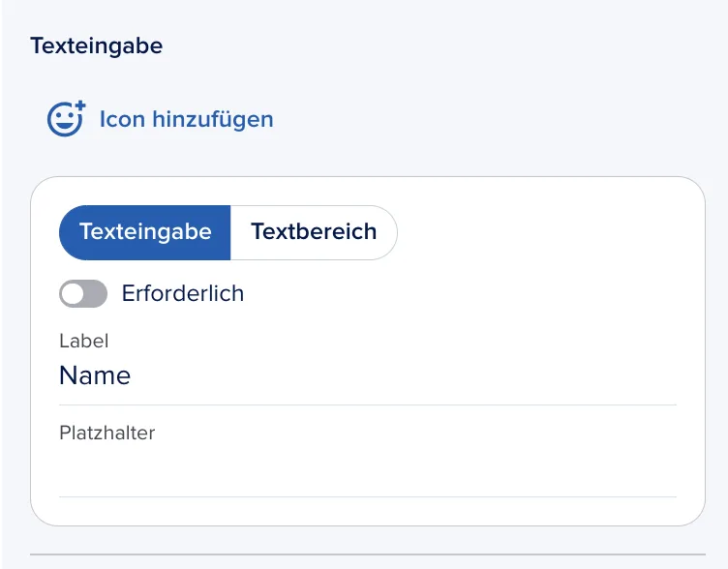Click the Erforderlich label text
728x569 pixels.
tap(183, 293)
